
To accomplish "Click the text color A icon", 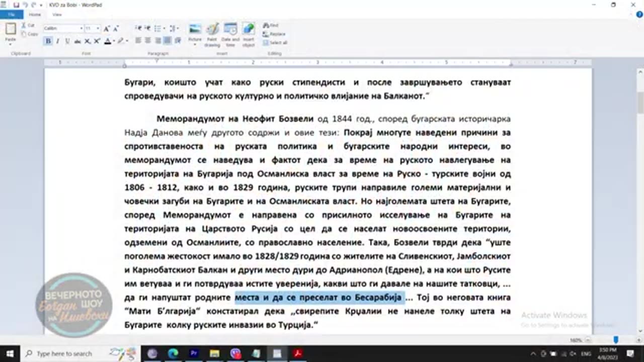I will coord(107,41).
